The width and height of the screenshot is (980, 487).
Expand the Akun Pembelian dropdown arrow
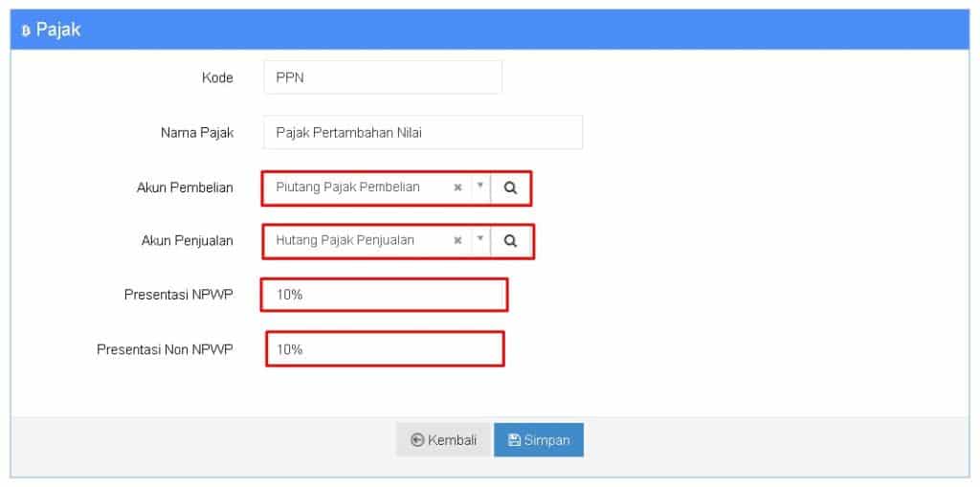pyautogui.click(x=480, y=187)
